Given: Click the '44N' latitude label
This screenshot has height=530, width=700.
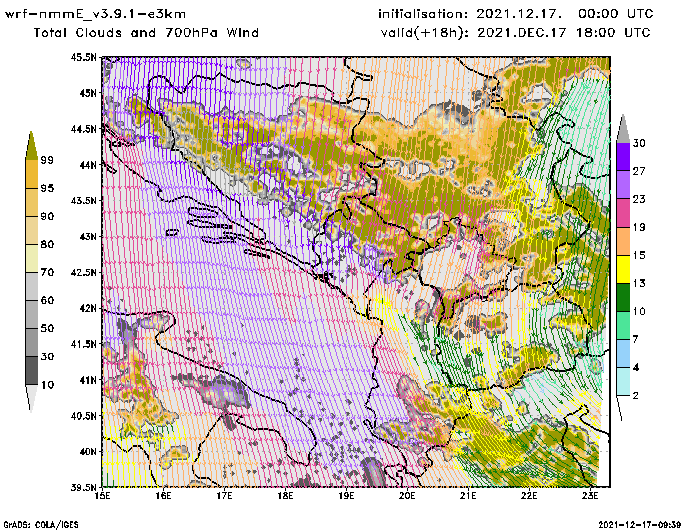Looking at the screenshot, I should pyautogui.click(x=88, y=165).
